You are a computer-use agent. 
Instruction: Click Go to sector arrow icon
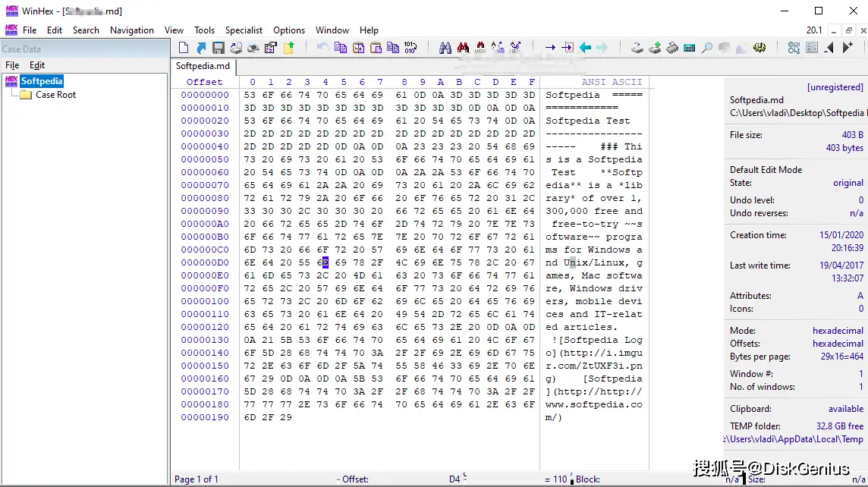(x=568, y=48)
